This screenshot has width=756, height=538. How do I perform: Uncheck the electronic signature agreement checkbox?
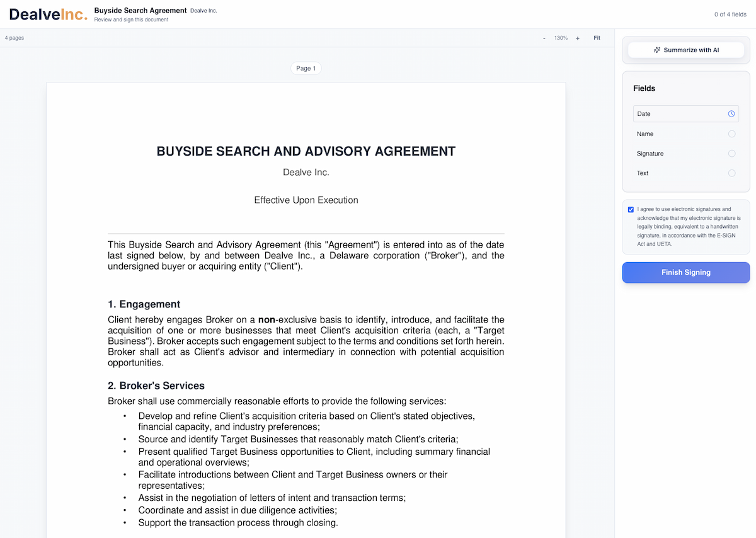click(x=631, y=209)
